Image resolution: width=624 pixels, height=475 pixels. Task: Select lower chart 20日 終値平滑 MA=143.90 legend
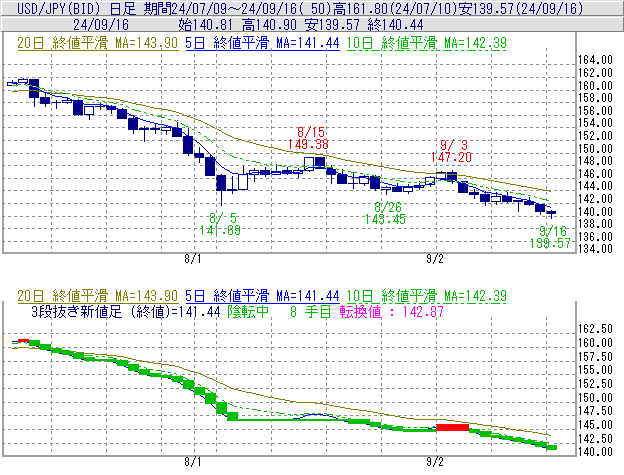[x=98, y=296]
